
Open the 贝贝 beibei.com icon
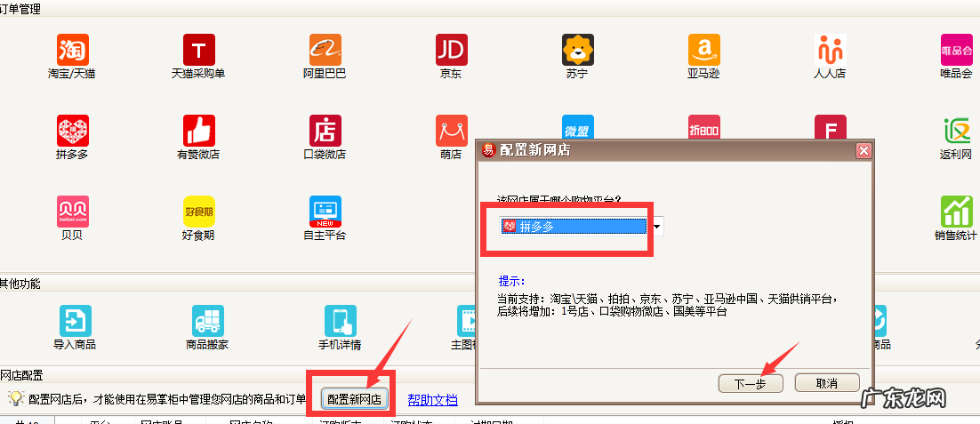click(x=73, y=211)
